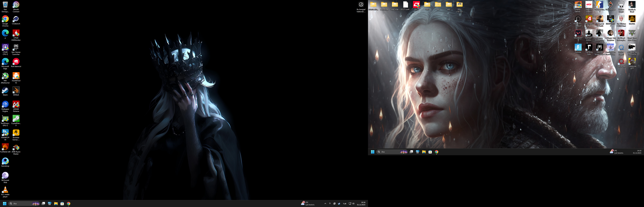Open the Google Chrome desktop shortcut
Screen dimensions: 644x207
click(x=5, y=21)
